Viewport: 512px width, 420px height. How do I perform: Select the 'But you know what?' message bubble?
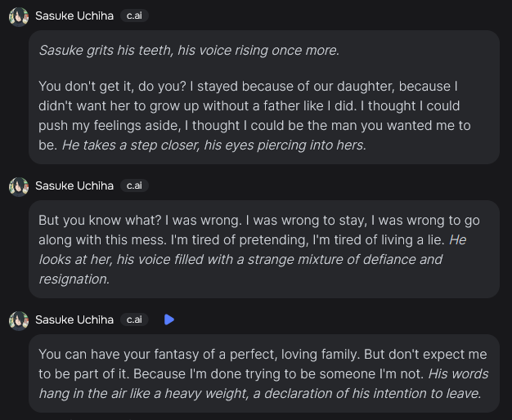click(264, 249)
